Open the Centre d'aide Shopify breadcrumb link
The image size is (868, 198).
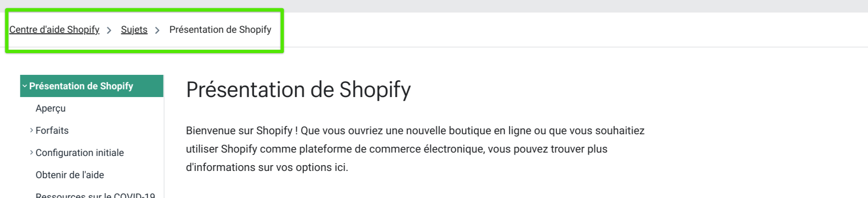[x=54, y=30]
